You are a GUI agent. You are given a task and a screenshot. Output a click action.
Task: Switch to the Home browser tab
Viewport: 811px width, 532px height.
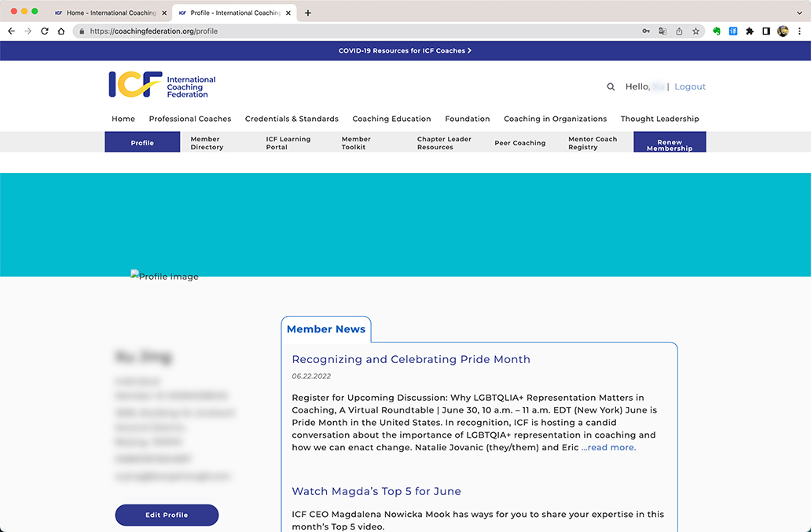tap(110, 13)
